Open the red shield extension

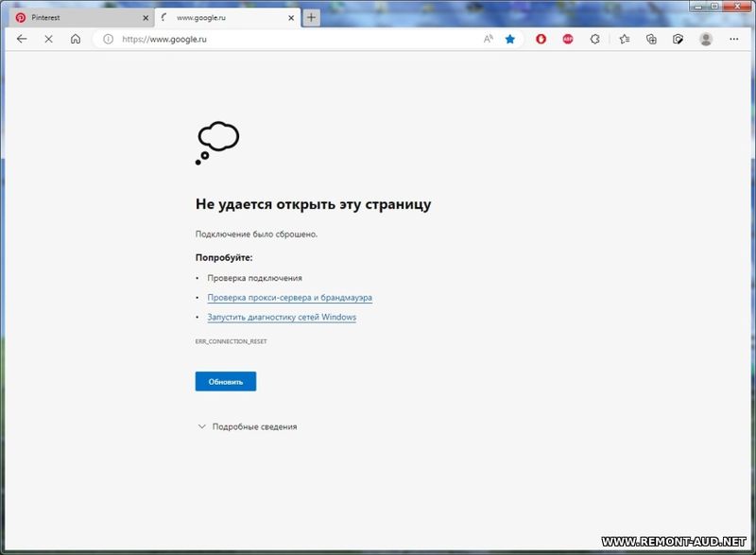541,39
